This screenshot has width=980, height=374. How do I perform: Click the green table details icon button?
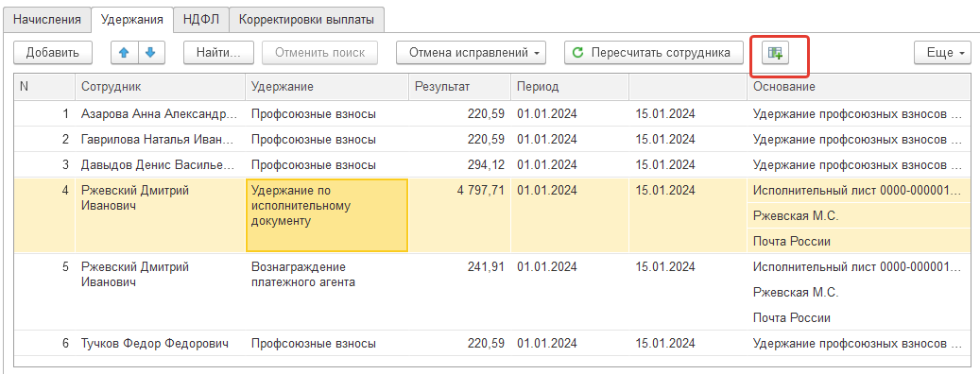point(776,53)
